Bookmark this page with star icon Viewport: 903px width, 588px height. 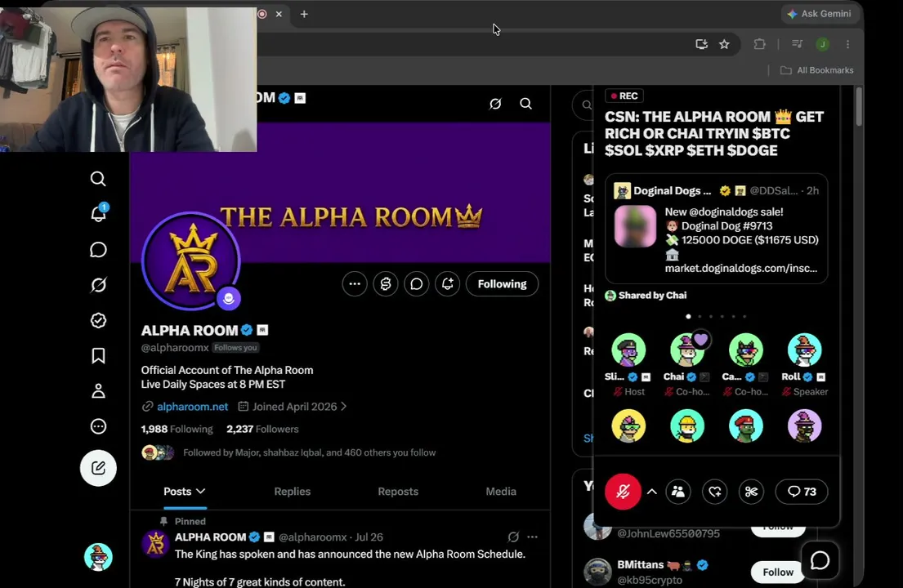(725, 44)
